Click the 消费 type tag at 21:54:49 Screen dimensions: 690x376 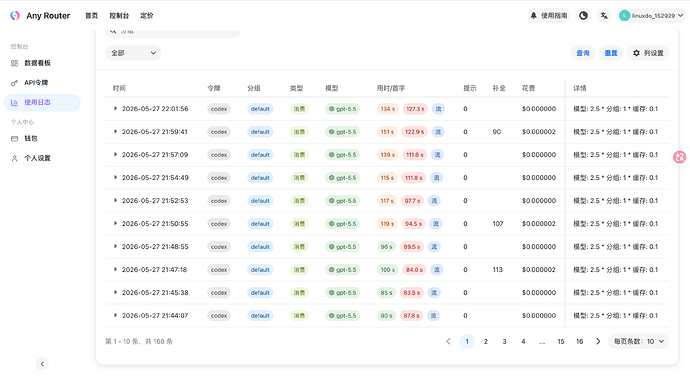[x=299, y=178]
